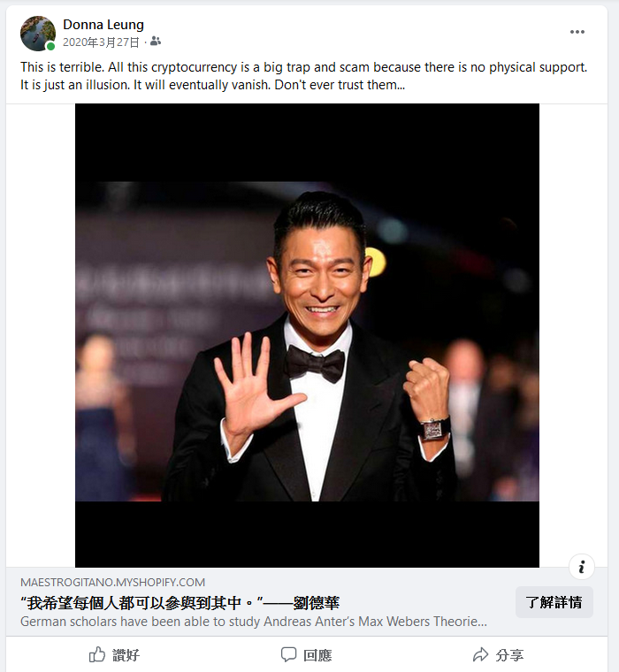Click the post text about cryptocurrency scam

tap(303, 76)
